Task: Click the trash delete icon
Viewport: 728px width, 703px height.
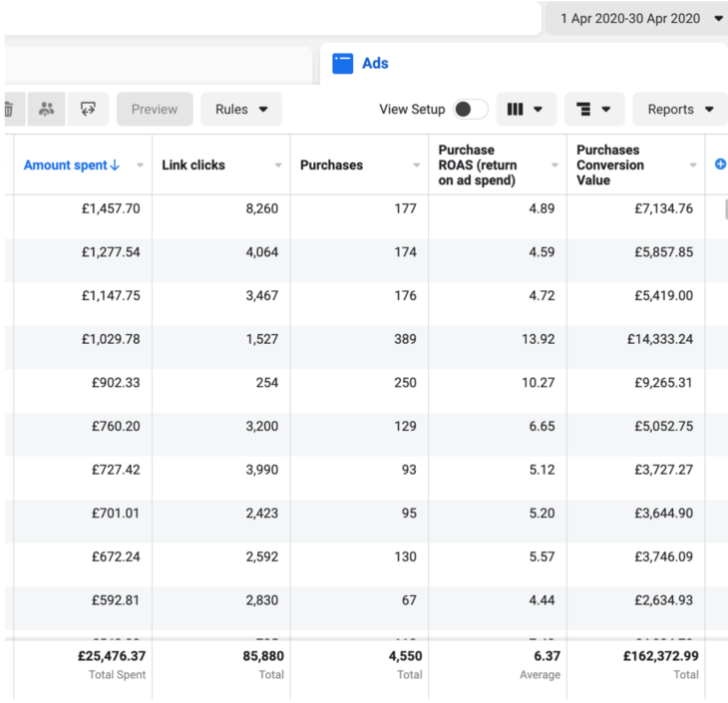Action: [9, 109]
